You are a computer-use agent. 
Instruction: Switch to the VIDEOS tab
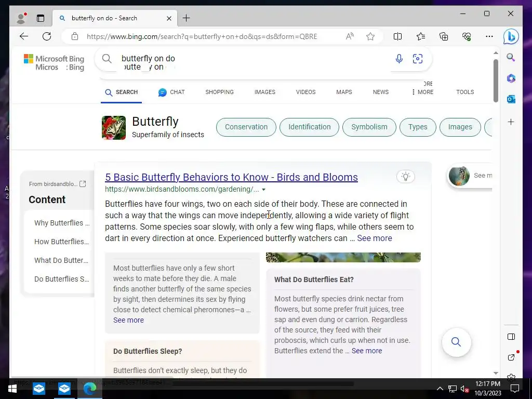pos(305,92)
